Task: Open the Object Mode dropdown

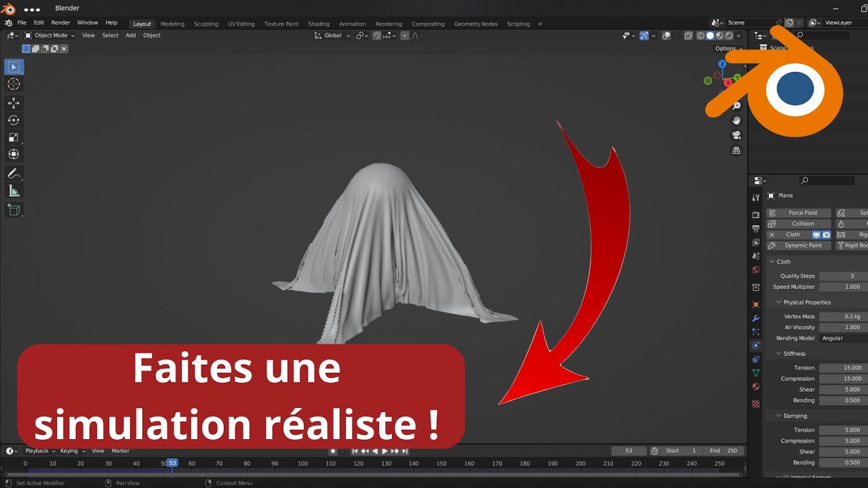Action: click(50, 35)
